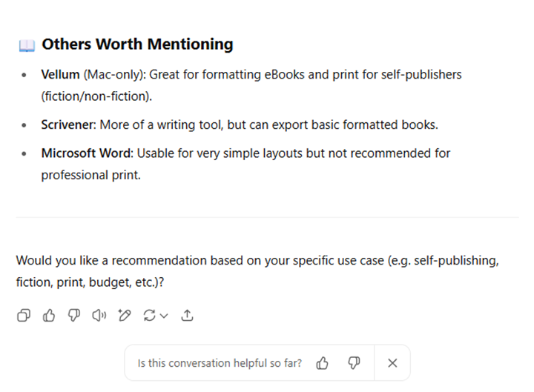534x392 pixels.
Task: Click the 'Is this conversation helpful so far?' text
Action: [x=220, y=363]
